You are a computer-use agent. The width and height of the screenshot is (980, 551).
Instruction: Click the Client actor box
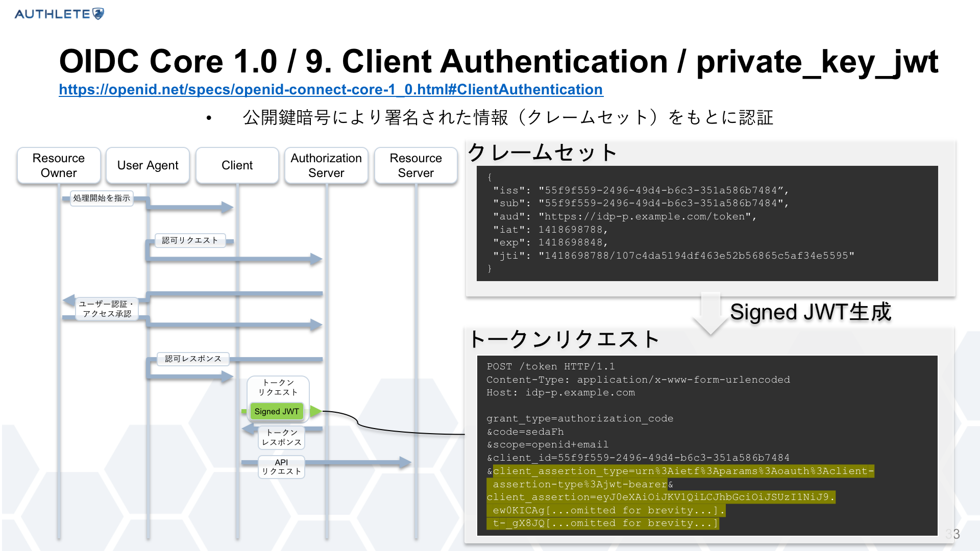(237, 165)
